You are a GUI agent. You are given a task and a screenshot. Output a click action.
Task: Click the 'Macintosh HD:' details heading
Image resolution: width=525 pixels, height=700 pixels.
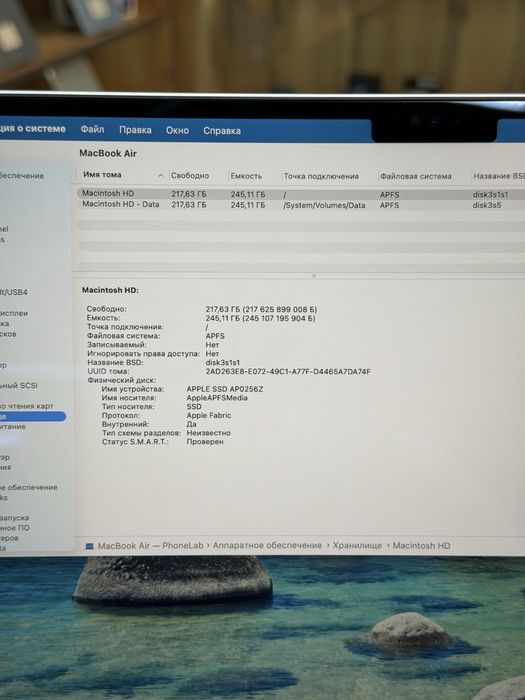(110, 290)
